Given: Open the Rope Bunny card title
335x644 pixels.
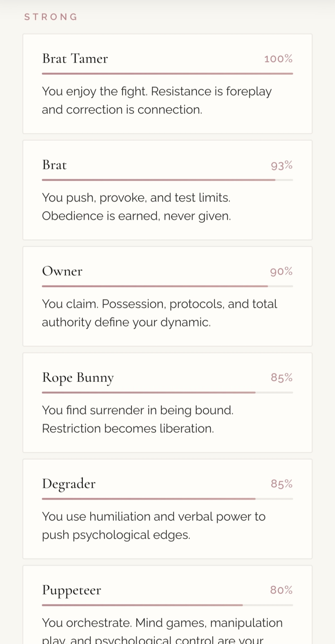Looking at the screenshot, I should (x=78, y=377).
